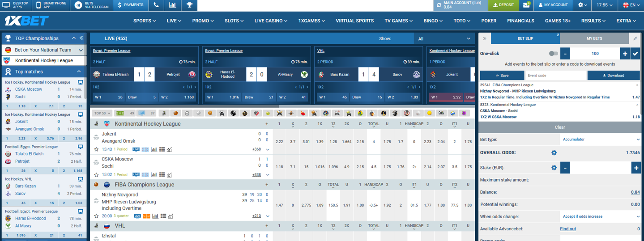644x241 pixels.
Task: Clear the bet slip
Action: click(560, 127)
